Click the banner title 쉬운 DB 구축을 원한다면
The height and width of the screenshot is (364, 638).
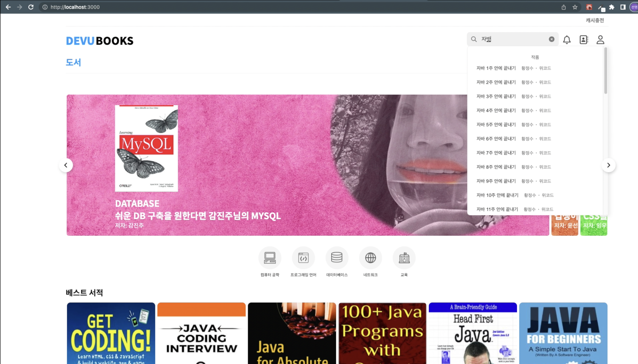coord(198,216)
